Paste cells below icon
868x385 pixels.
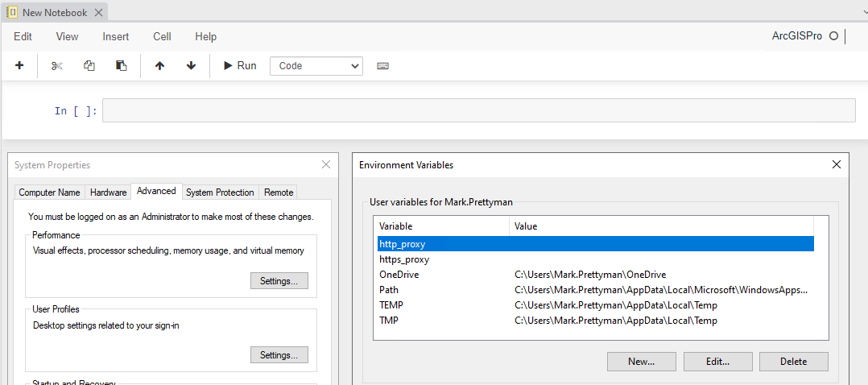click(x=122, y=65)
